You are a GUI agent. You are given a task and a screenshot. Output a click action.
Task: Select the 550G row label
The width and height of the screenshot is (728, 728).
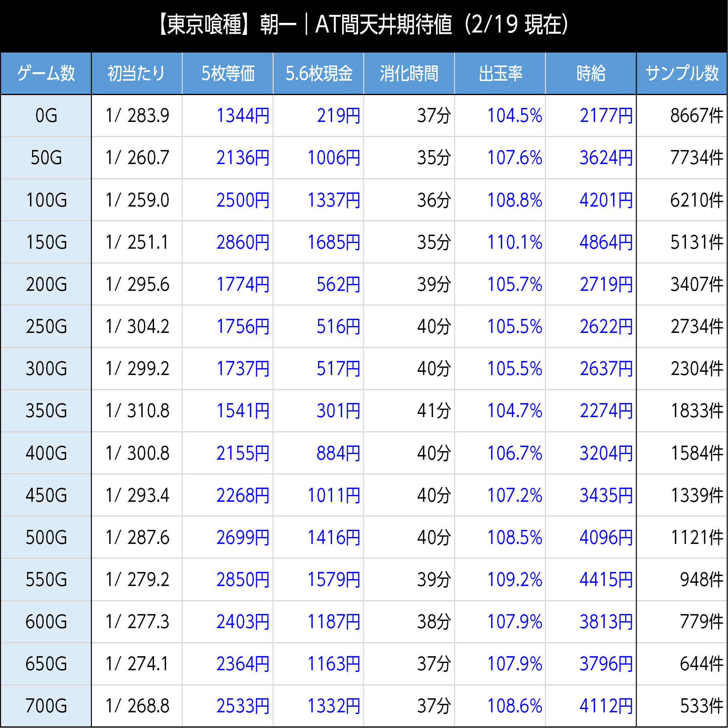[46, 580]
